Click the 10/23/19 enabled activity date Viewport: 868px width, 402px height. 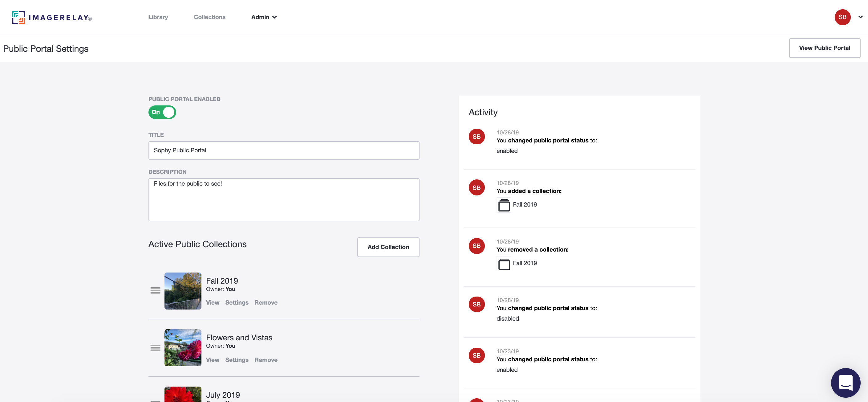[507, 351]
